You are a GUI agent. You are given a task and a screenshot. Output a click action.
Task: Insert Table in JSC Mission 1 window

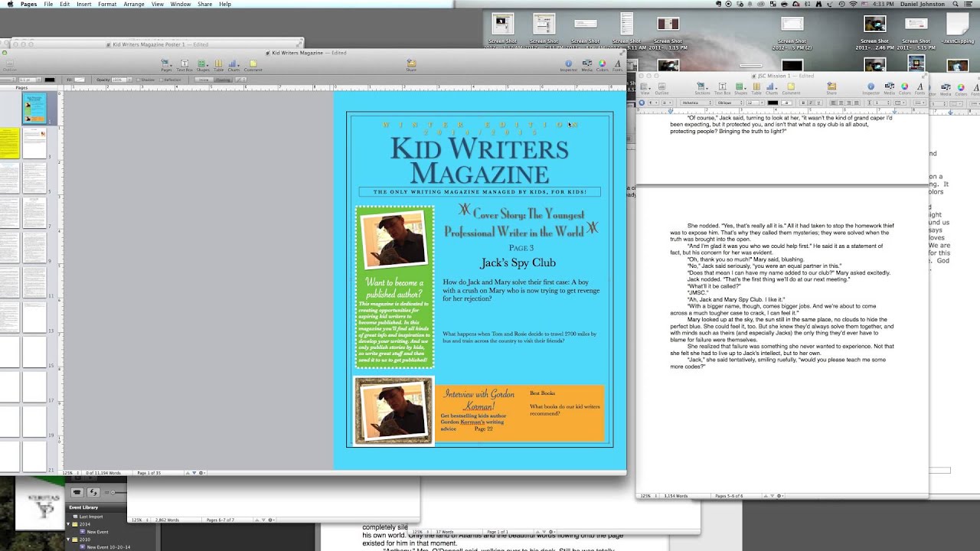coord(756,88)
